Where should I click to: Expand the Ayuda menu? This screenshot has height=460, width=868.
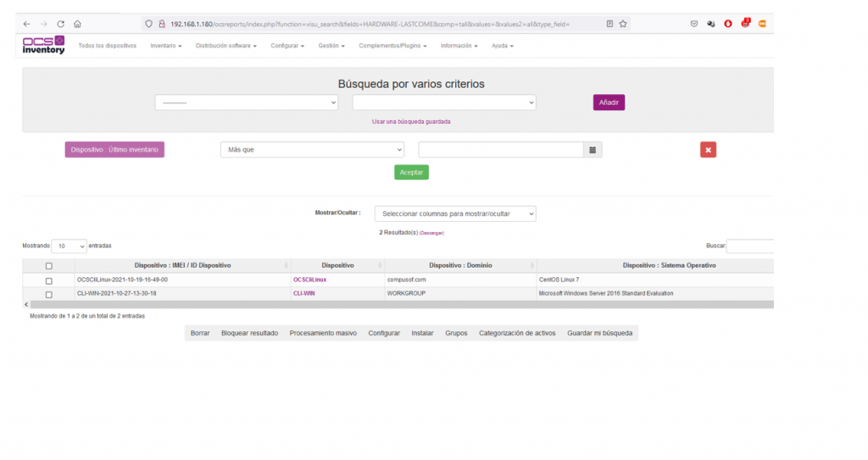tap(502, 46)
